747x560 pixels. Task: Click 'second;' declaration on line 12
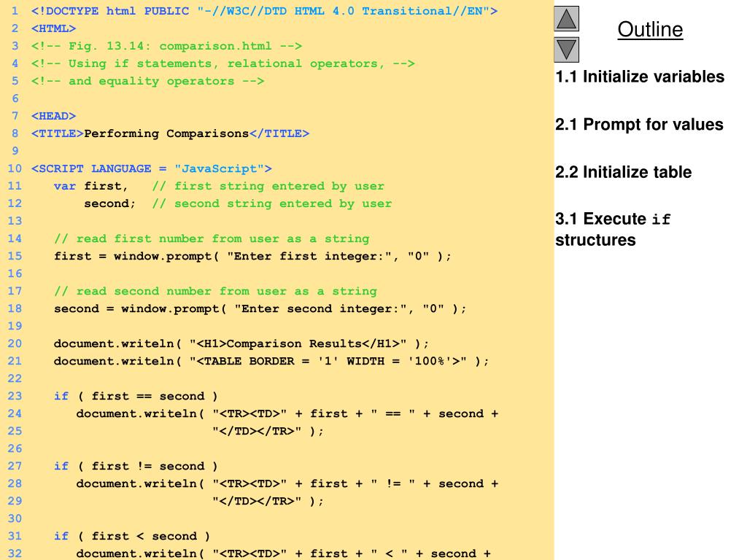pos(110,204)
